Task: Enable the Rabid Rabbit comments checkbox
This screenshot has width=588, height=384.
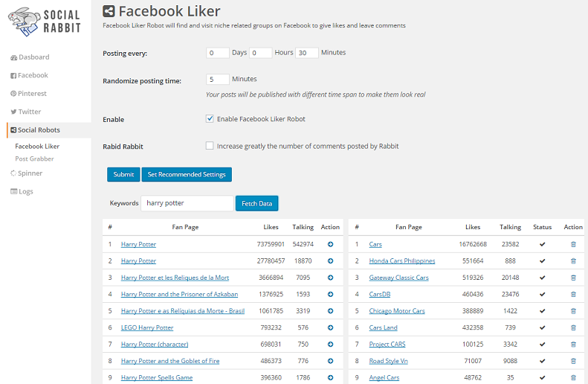Action: pos(210,146)
